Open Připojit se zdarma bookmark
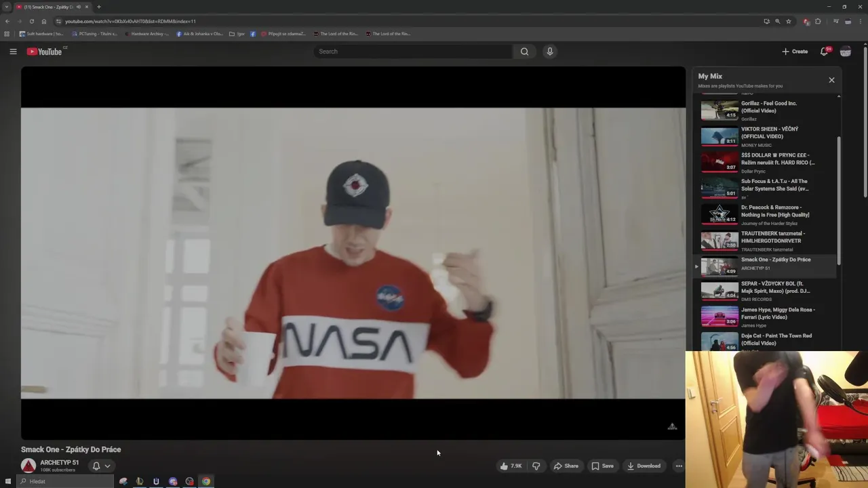Viewport: 868px width, 488px height. pyautogui.click(x=283, y=34)
